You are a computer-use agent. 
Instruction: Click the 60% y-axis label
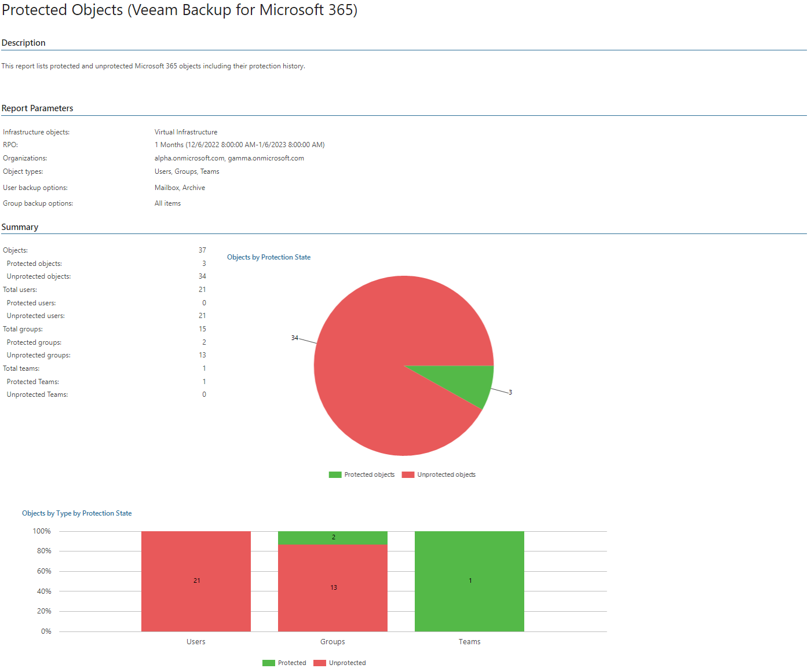pyautogui.click(x=44, y=571)
